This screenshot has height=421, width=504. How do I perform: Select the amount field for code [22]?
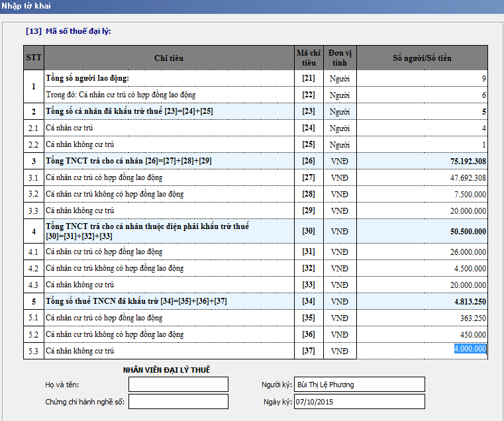click(422, 95)
